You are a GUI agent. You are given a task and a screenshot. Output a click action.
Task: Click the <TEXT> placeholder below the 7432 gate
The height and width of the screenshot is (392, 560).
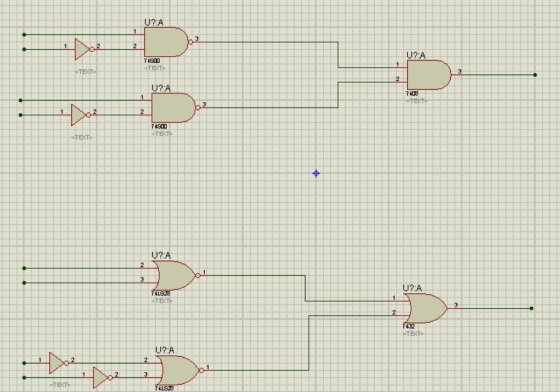pyautogui.click(x=413, y=334)
